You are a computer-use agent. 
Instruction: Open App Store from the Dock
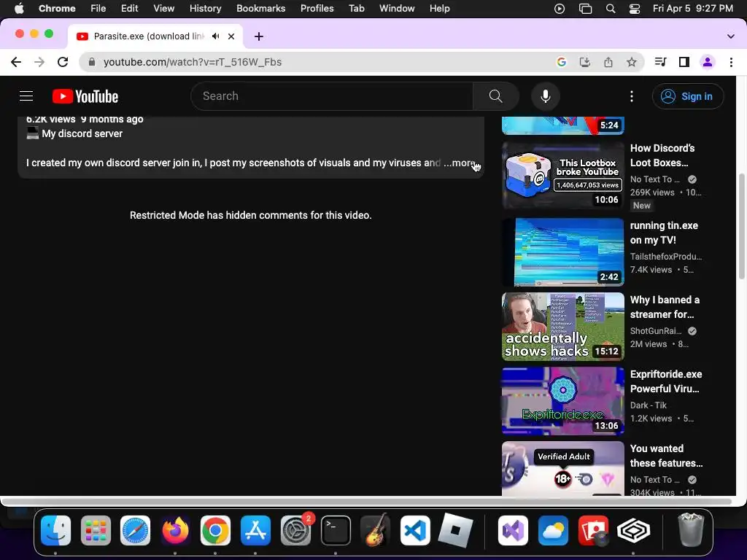point(256,531)
